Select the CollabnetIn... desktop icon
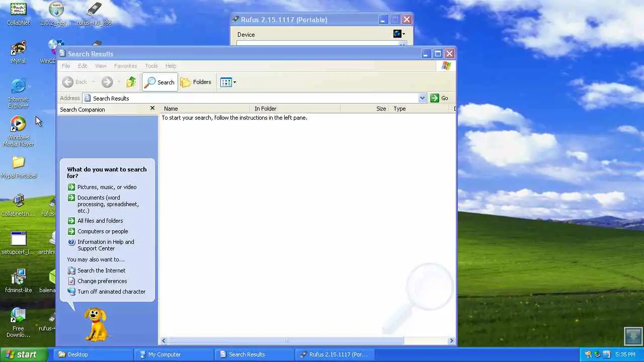644x362 pixels. [x=18, y=205]
